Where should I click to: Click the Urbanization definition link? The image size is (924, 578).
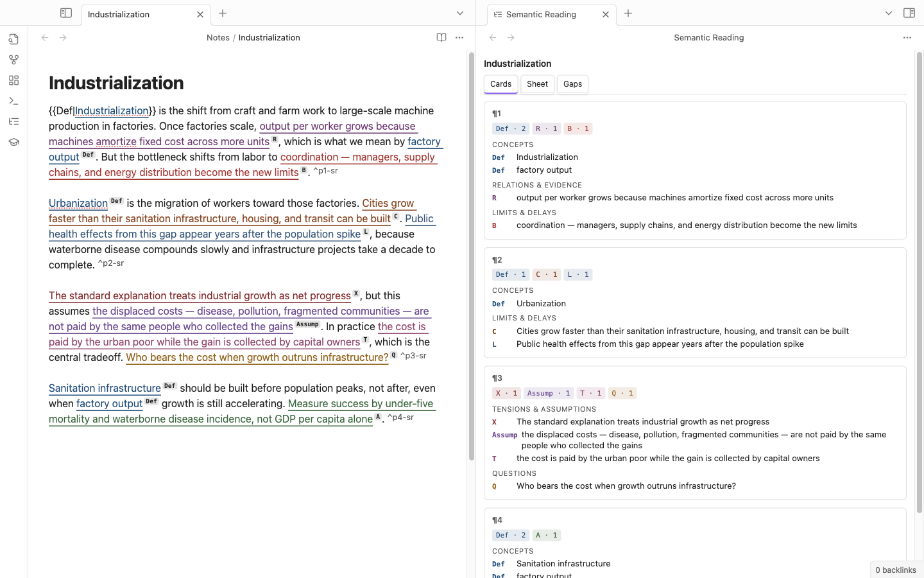point(78,204)
